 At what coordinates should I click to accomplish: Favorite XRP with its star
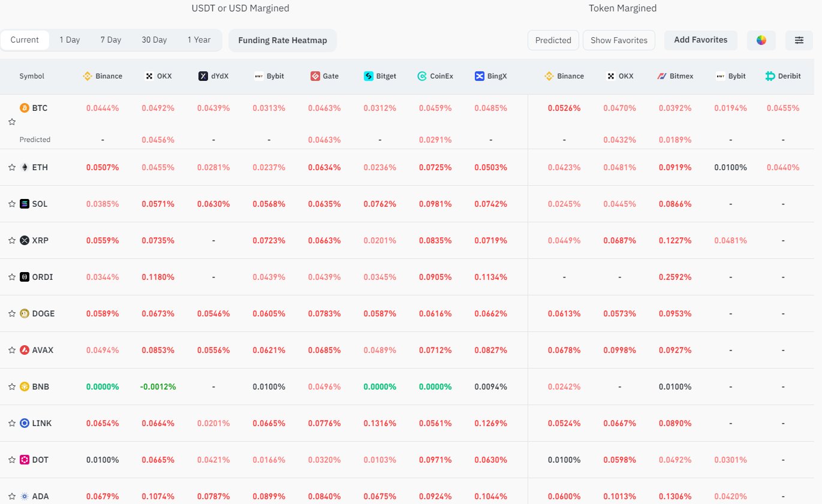click(x=11, y=240)
